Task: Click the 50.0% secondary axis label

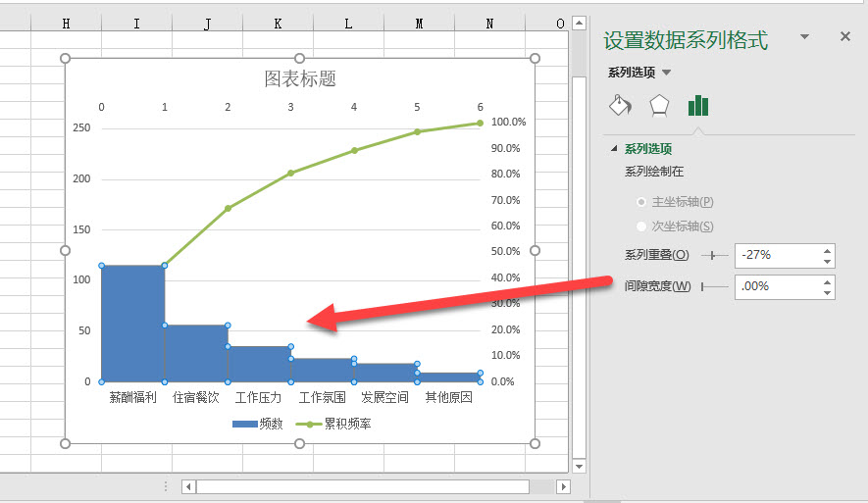Action: [x=505, y=251]
